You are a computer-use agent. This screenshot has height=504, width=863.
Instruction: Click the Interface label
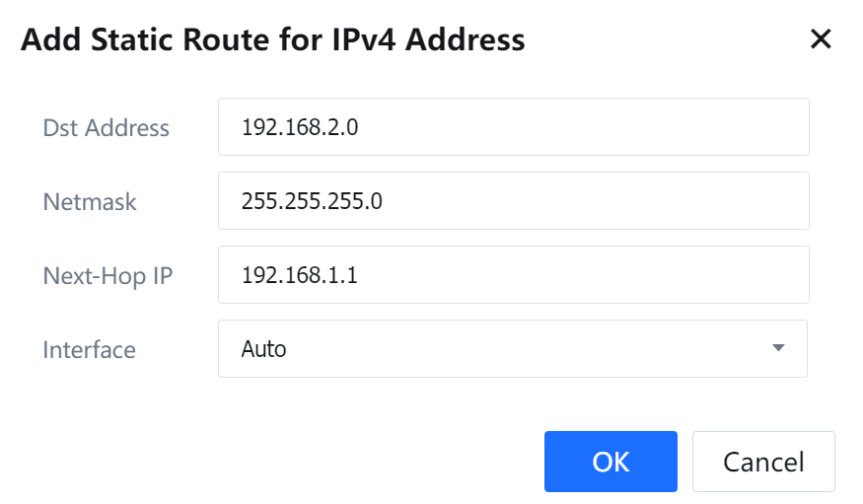[90, 348]
